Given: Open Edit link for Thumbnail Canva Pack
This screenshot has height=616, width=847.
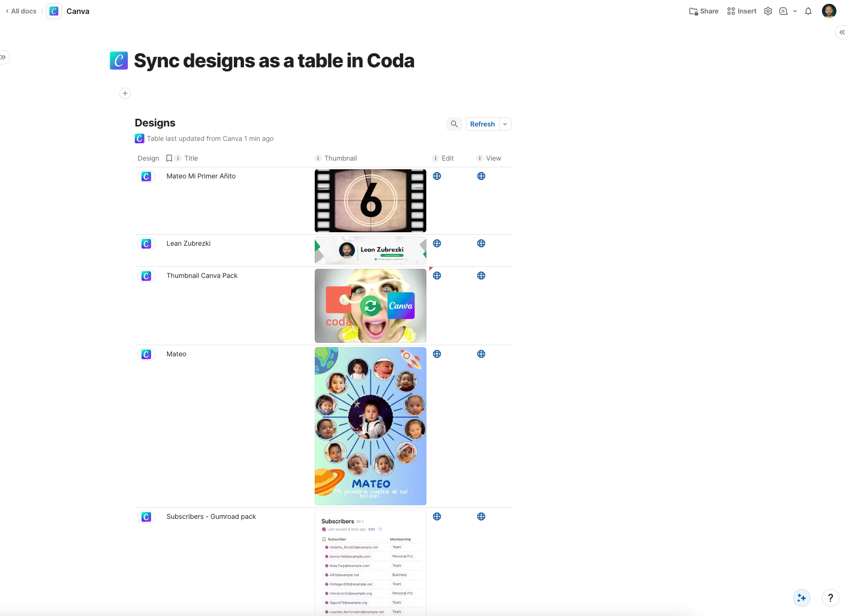Looking at the screenshot, I should tap(437, 276).
